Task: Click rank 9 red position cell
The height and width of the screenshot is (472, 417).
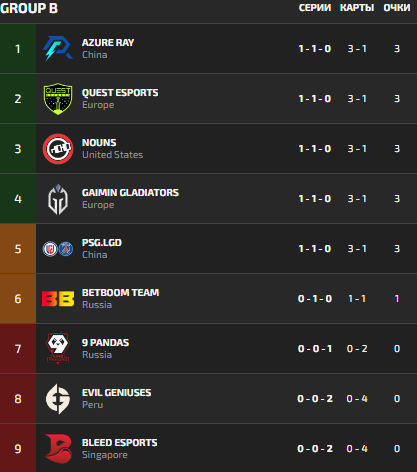Action: 18,449
